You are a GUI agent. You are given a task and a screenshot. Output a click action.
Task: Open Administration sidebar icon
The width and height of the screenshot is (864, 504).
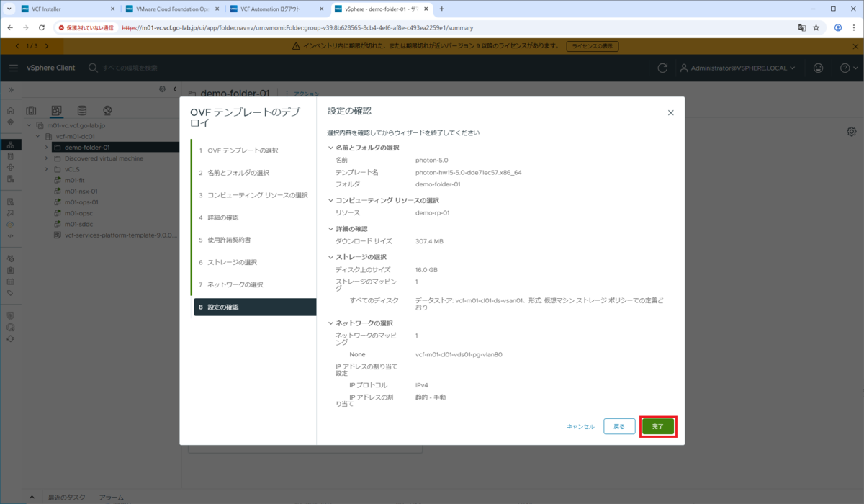click(10, 258)
